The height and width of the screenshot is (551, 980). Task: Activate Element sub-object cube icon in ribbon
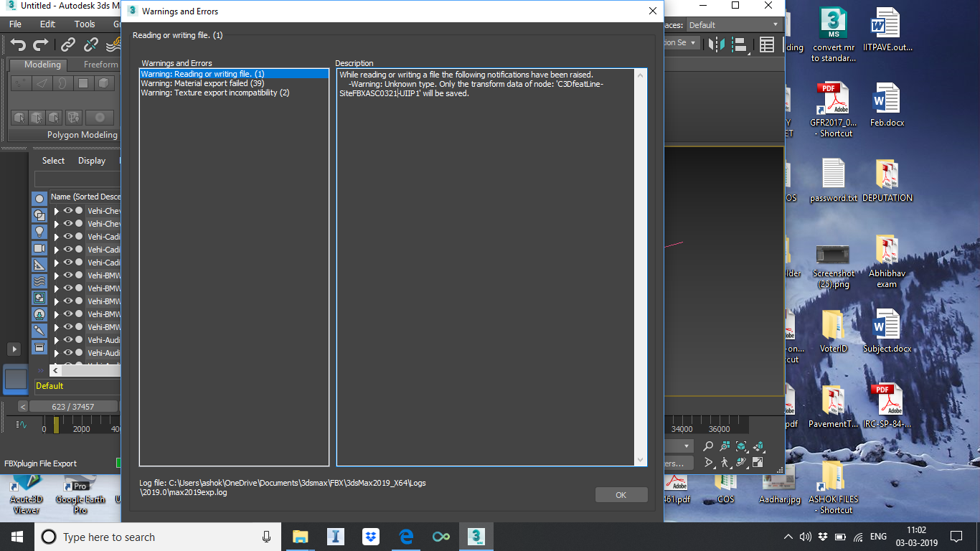[104, 83]
